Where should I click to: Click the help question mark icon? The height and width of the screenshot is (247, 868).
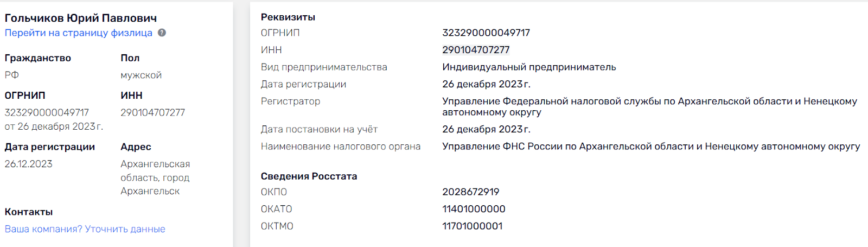pos(162,33)
